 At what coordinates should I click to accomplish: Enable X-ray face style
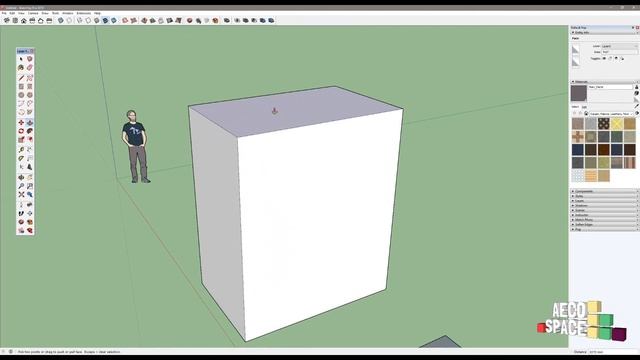60,20
